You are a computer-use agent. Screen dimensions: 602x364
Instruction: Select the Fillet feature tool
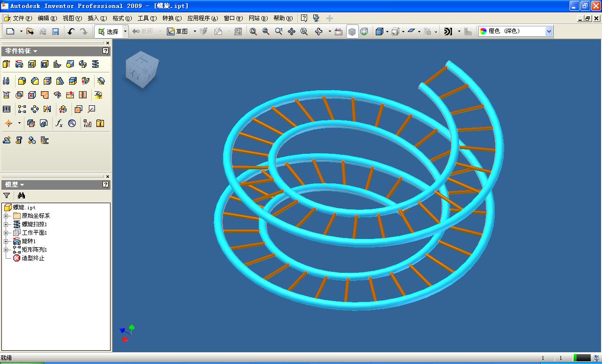click(x=22, y=81)
